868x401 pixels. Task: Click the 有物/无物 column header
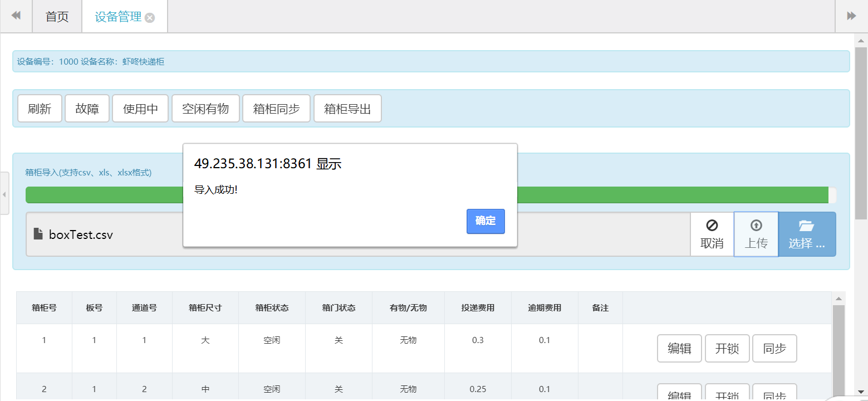pos(408,307)
